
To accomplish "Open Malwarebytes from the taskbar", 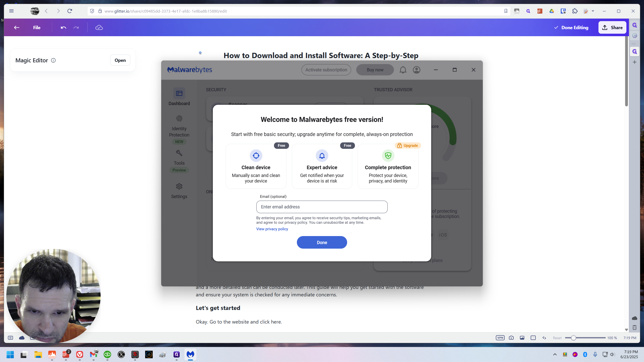I will [190, 354].
